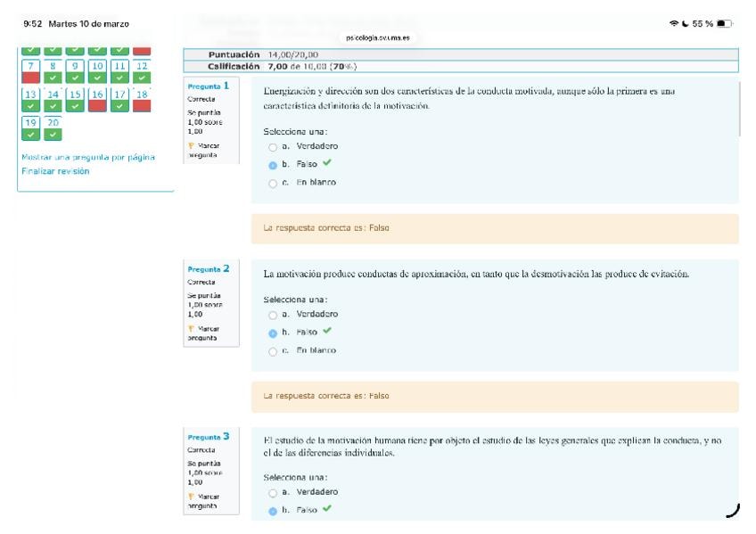Viewport: 756px width, 534px height.
Task: Jump to question 9 in navigation
Action: pyautogui.click(x=75, y=71)
